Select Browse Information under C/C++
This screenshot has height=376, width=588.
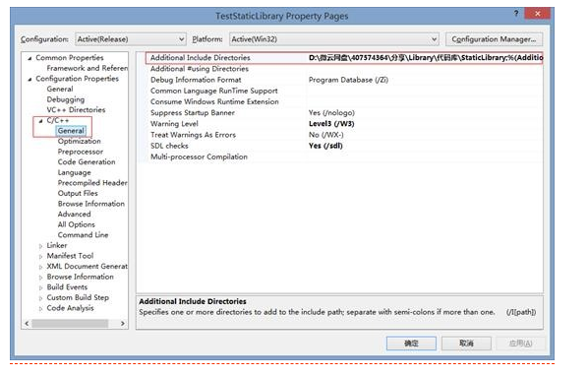pyautogui.click(x=91, y=204)
